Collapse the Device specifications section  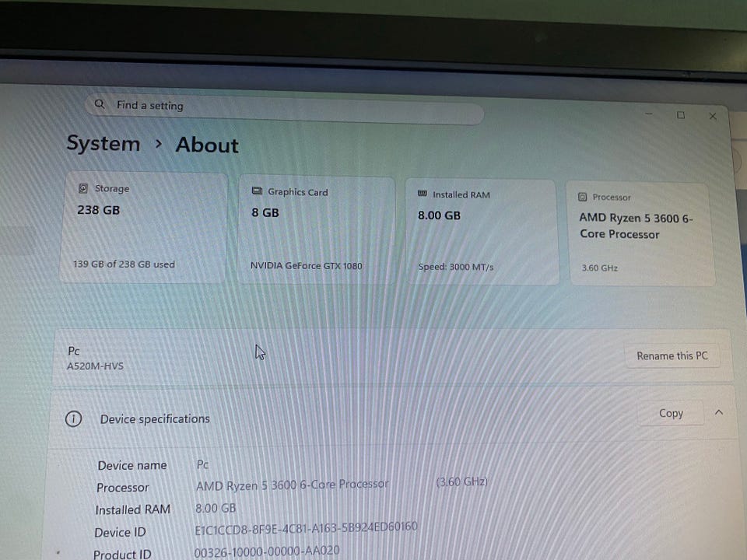[x=719, y=412]
